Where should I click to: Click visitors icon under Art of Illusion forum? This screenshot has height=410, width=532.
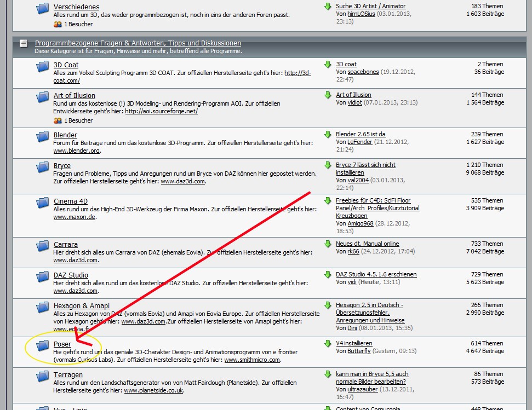pos(58,120)
